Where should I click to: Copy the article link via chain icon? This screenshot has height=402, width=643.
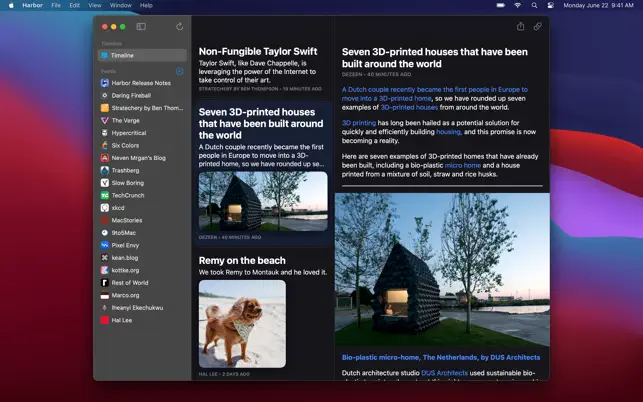coord(537,27)
